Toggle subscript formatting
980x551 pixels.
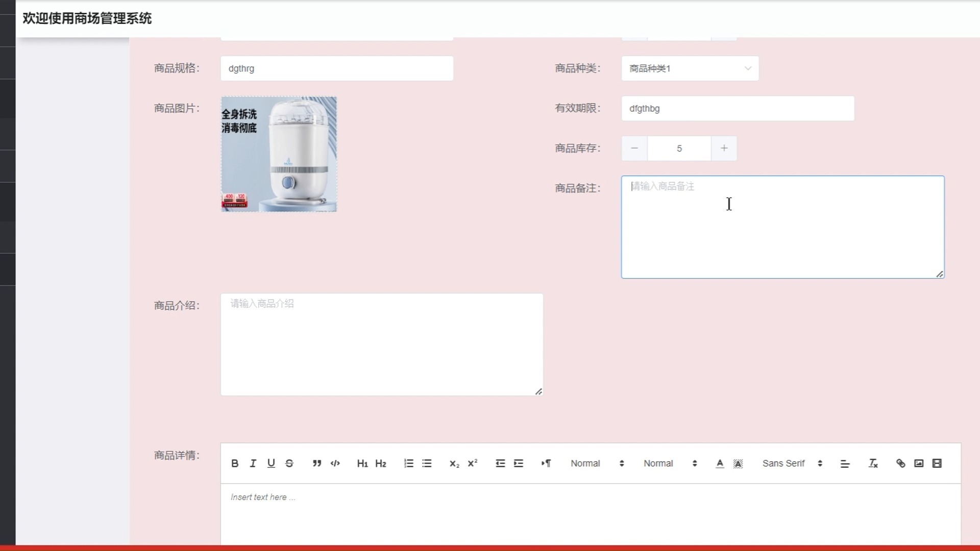[454, 463]
